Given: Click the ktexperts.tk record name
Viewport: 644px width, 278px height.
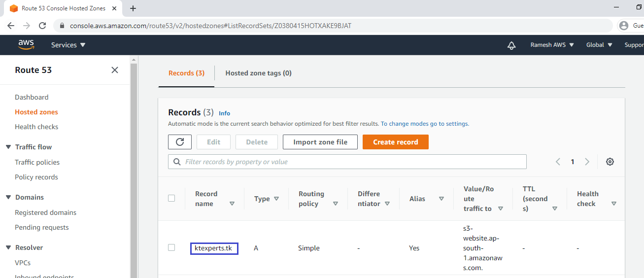Looking at the screenshot, I should click(213, 248).
